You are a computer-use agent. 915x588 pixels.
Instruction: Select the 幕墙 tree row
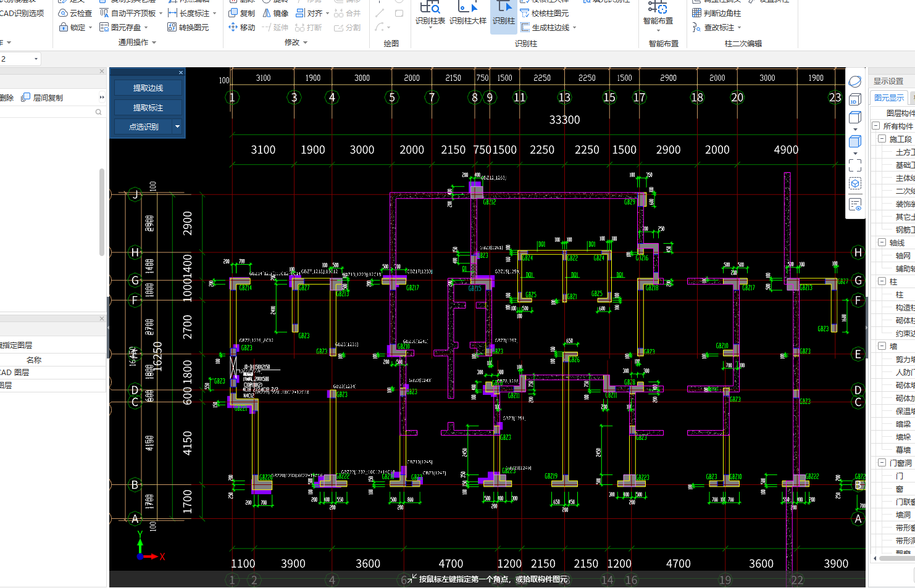[903, 450]
